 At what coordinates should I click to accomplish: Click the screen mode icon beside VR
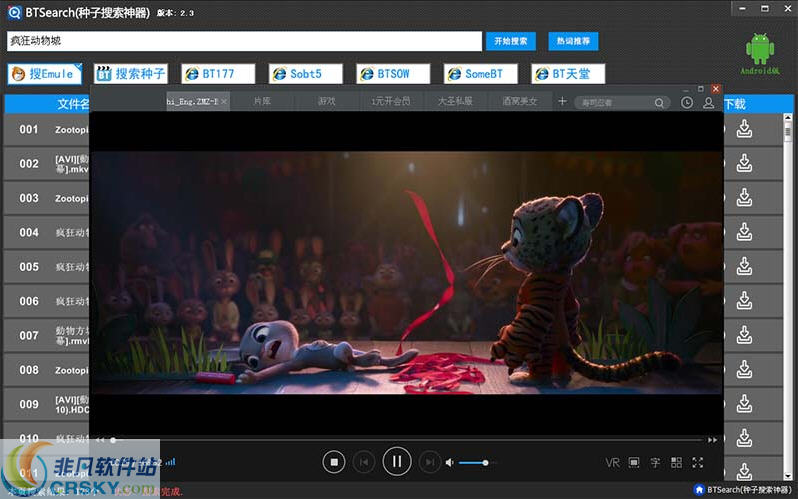(x=634, y=463)
